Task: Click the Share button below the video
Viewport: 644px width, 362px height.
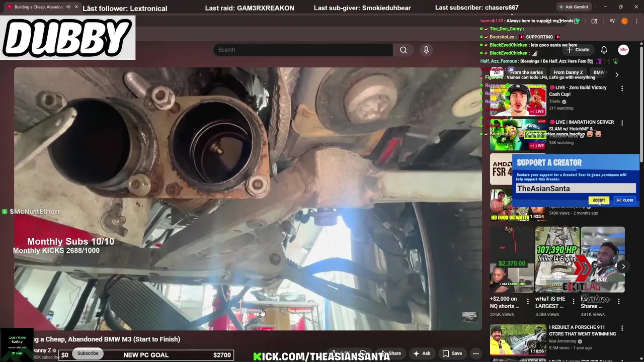Action: pyautogui.click(x=391, y=353)
